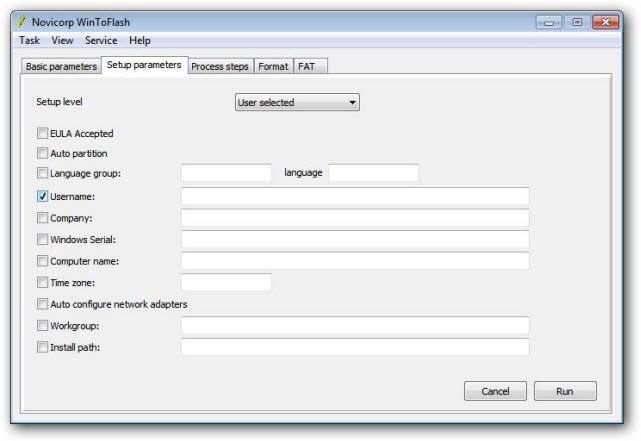Enable the Time zone checkbox

coord(43,282)
